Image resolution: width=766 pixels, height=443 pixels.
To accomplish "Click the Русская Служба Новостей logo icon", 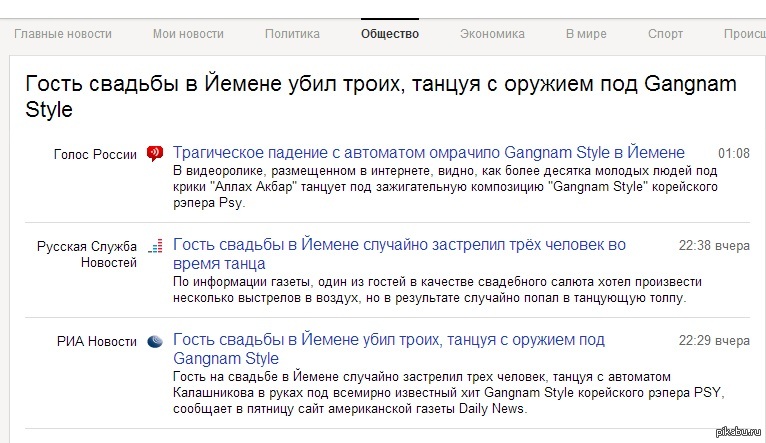I will coord(154,245).
